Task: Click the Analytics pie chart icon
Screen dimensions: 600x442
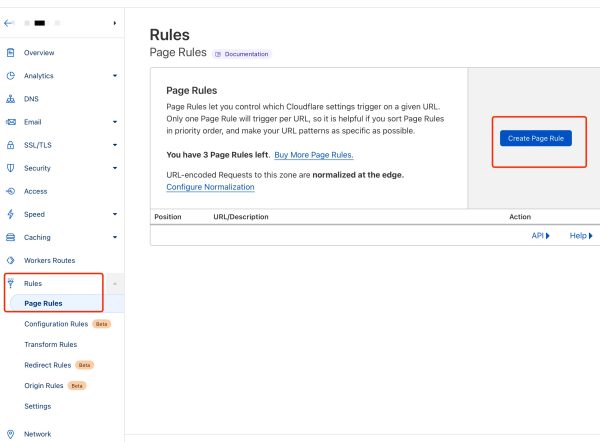Action: (x=10, y=75)
